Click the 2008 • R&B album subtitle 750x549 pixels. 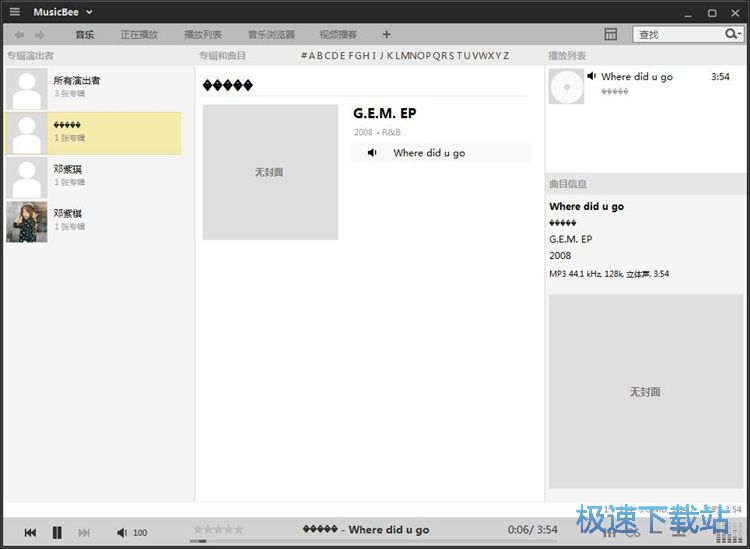coord(377,132)
